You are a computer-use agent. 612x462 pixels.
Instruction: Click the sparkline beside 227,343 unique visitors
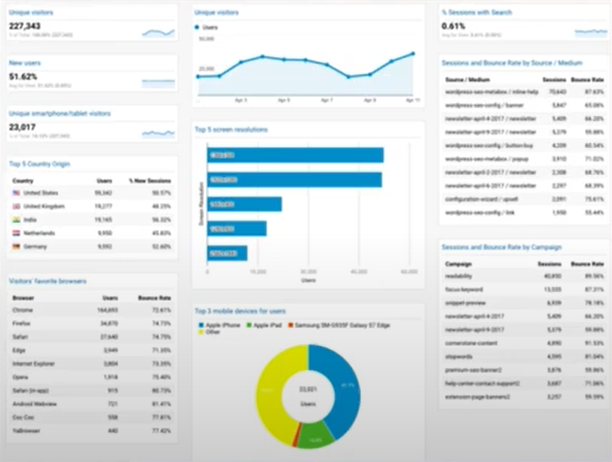pyautogui.click(x=158, y=33)
